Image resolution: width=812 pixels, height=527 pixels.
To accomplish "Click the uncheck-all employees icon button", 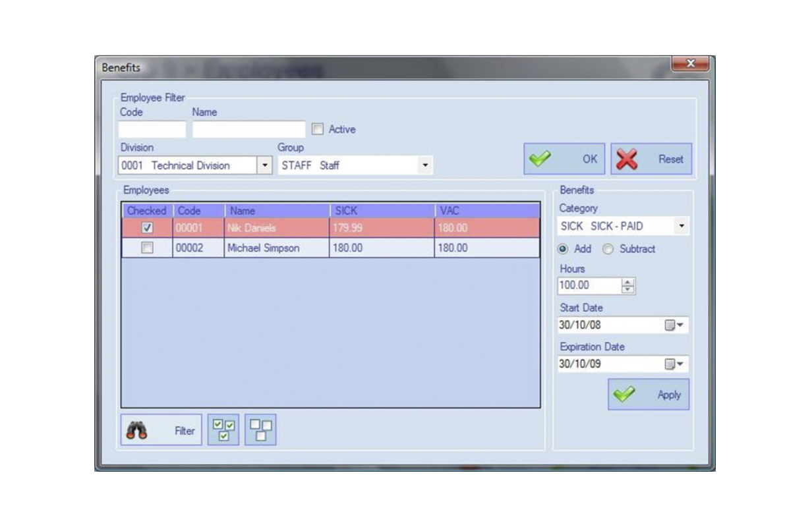I will tap(260, 430).
